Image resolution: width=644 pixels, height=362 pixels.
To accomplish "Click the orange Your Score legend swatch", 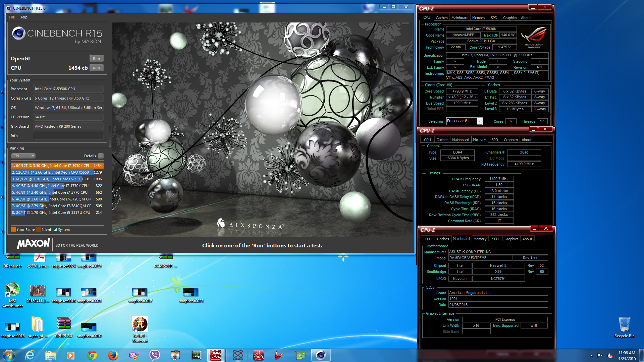I will coord(13,230).
